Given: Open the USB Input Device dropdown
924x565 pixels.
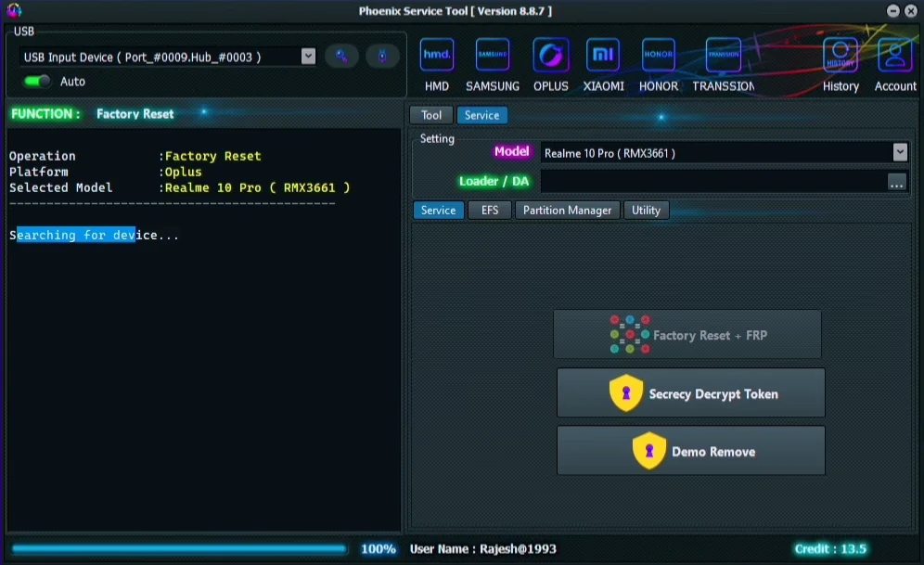Looking at the screenshot, I should click(307, 56).
